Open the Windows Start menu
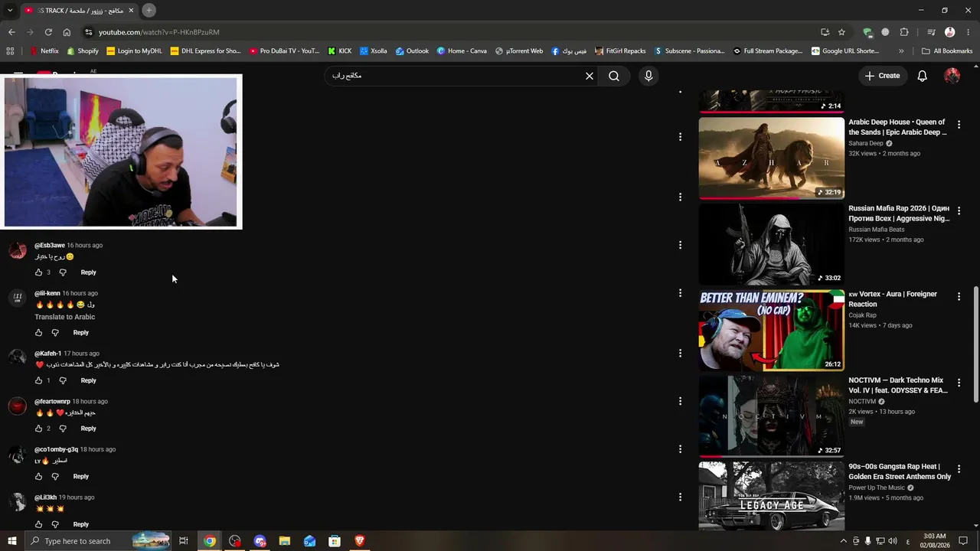Image resolution: width=980 pixels, height=551 pixels. (11, 541)
